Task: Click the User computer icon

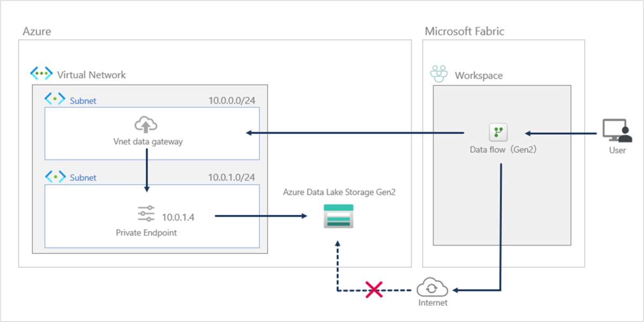Action: click(616, 130)
